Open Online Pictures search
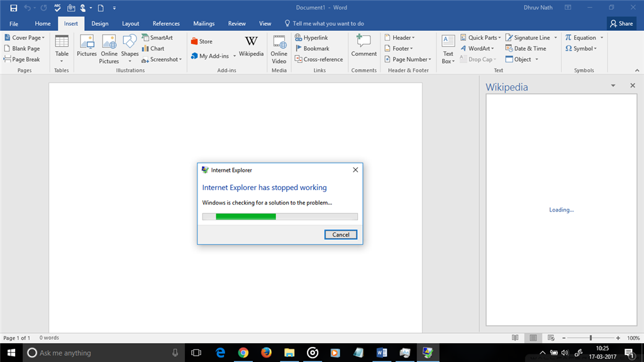 (x=109, y=49)
